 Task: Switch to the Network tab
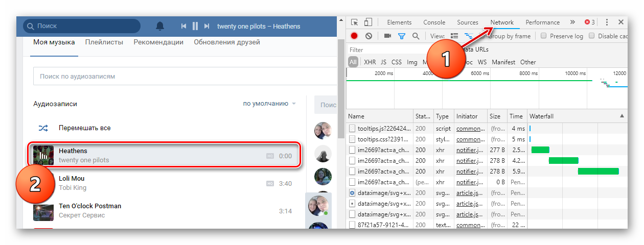click(502, 22)
